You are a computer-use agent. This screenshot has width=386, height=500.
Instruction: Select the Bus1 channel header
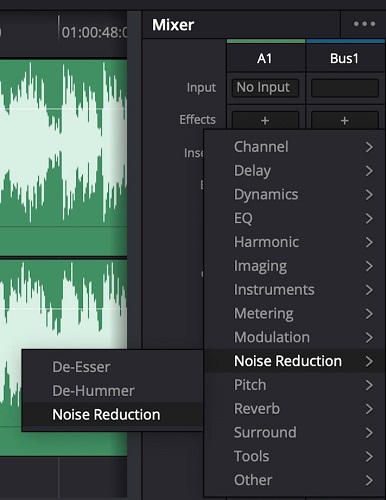[345, 58]
